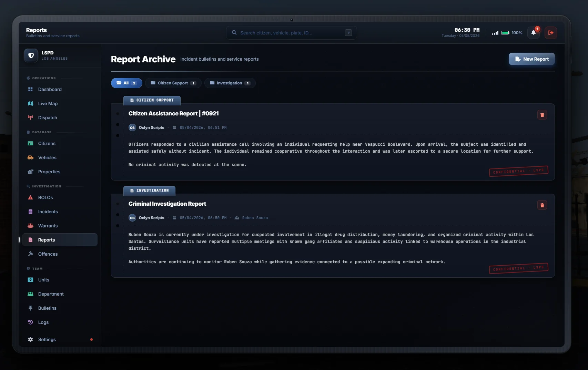
Task: Click the CITIZEN SUPPORT category label
Action: click(152, 100)
